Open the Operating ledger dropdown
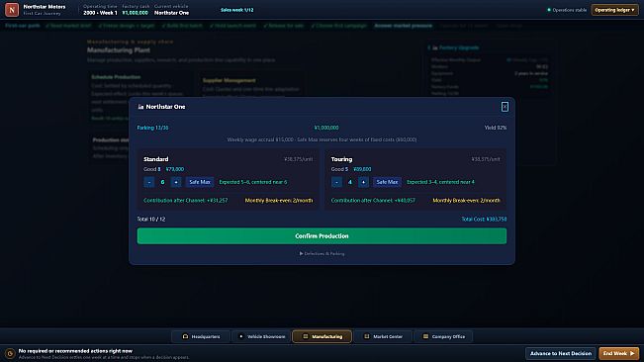Screen dimensions: 644x362 pyautogui.click(x=614, y=10)
